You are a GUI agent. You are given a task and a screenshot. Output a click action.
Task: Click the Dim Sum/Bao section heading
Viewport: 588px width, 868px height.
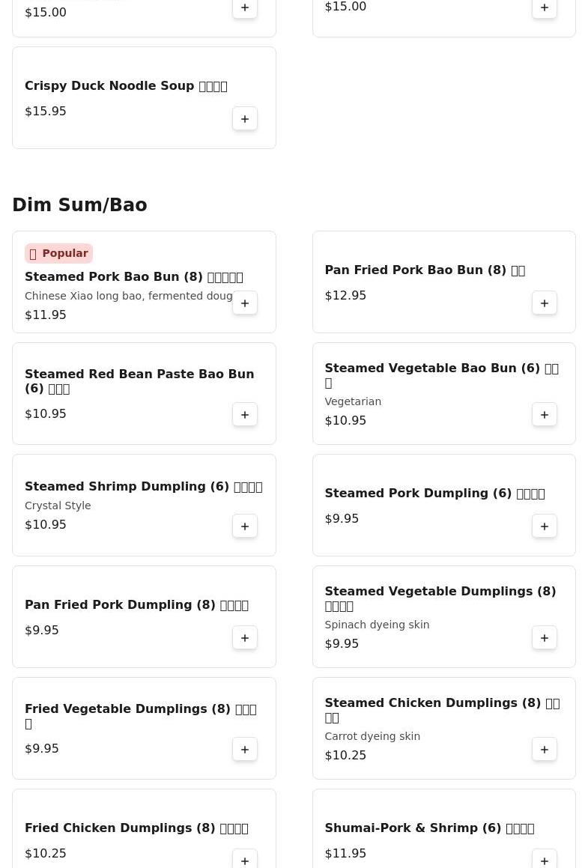coord(79,205)
